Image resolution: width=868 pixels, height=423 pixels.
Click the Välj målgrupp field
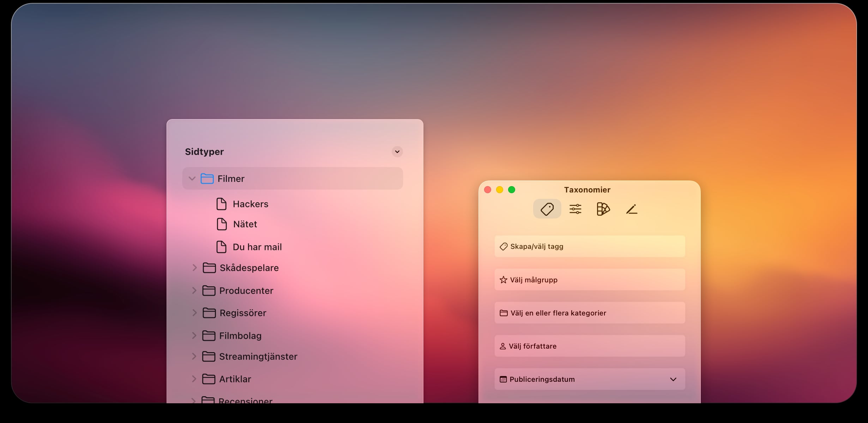click(x=590, y=280)
